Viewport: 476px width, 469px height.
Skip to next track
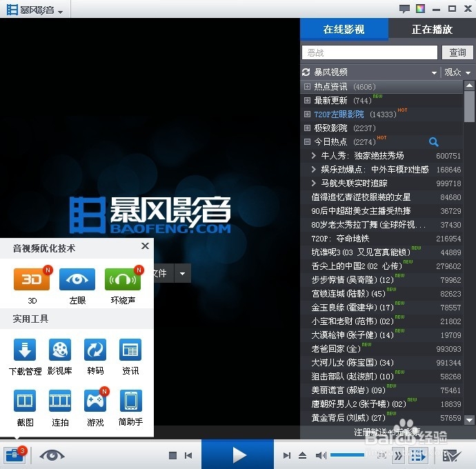pyautogui.click(x=286, y=455)
